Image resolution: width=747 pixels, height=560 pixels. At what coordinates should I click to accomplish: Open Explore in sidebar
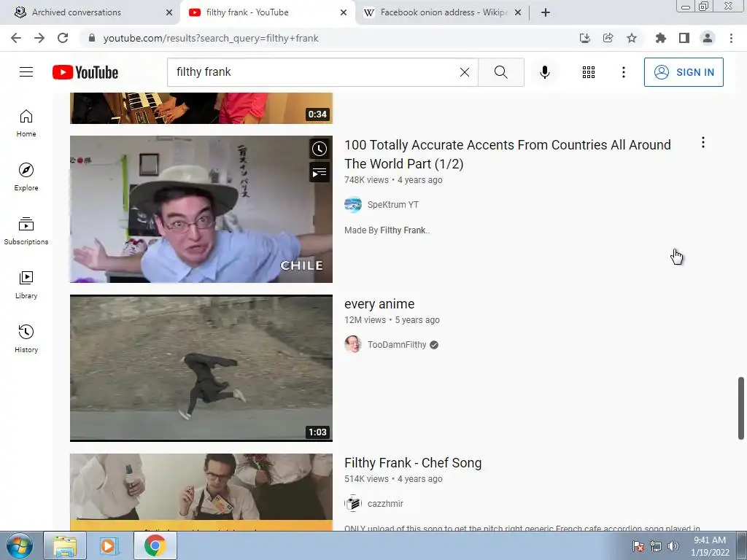point(26,177)
